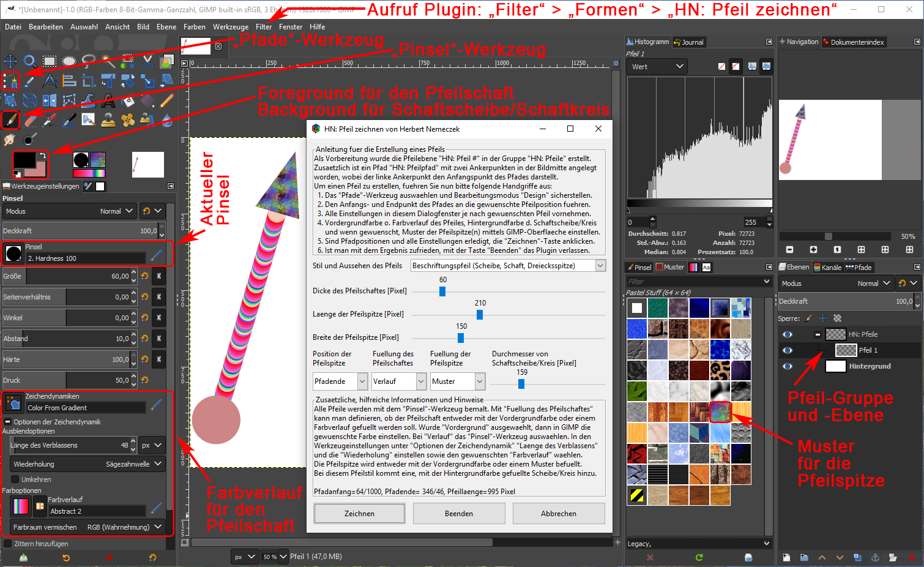Toggle lock alpha channel in Sperre row
Screen dimensions: 924x567
pos(838,318)
